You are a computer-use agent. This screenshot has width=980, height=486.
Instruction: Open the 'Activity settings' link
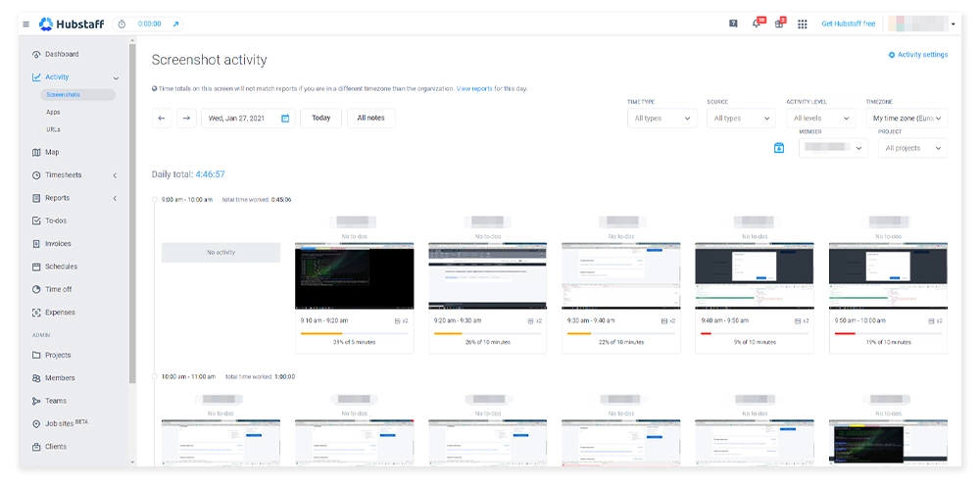[918, 55]
